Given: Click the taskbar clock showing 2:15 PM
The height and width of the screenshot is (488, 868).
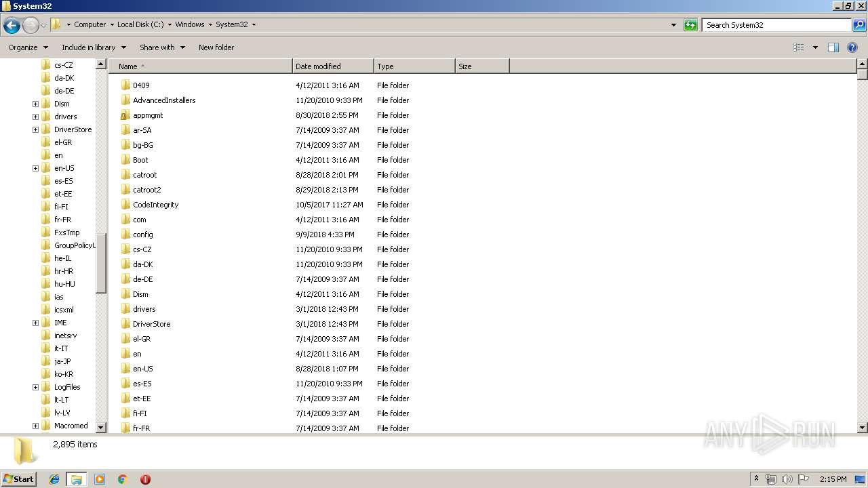Looking at the screenshot, I should coord(833,479).
